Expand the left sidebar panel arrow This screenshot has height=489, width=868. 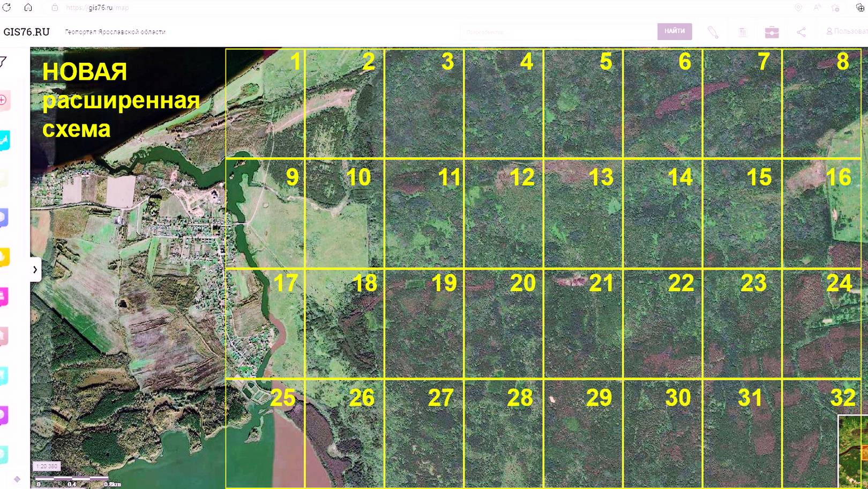pos(35,270)
